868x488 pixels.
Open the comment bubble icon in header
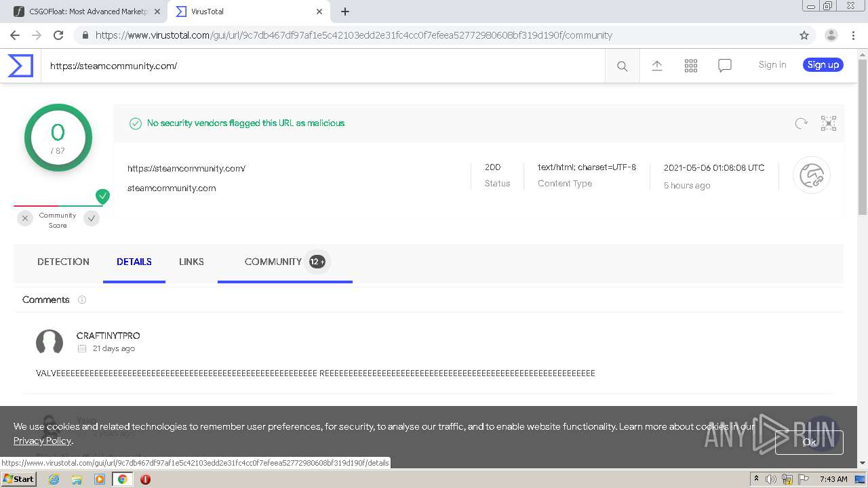point(725,66)
